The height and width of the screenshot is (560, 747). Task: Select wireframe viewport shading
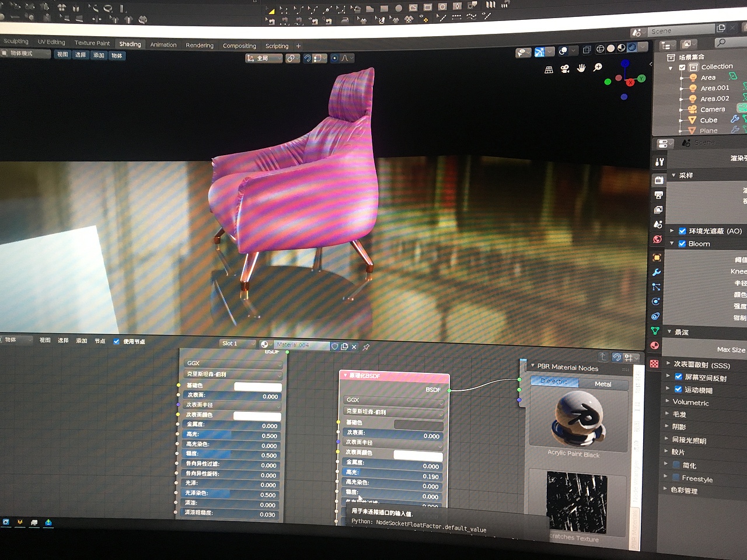pos(600,49)
